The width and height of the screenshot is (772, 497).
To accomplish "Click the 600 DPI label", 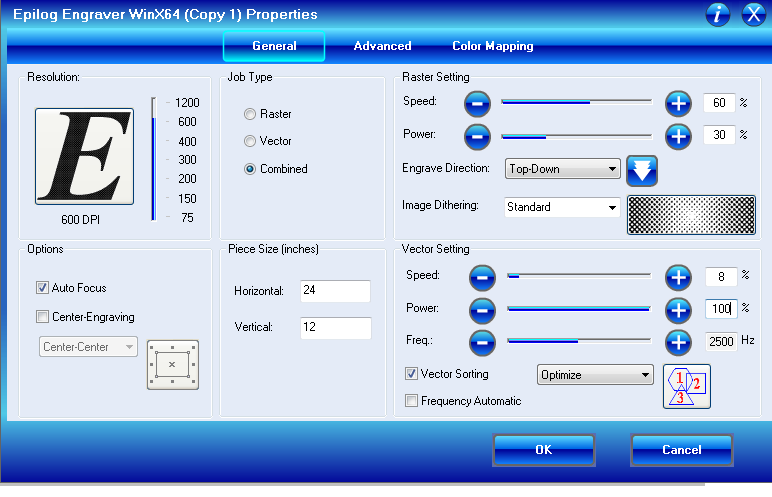I will tap(80, 220).
